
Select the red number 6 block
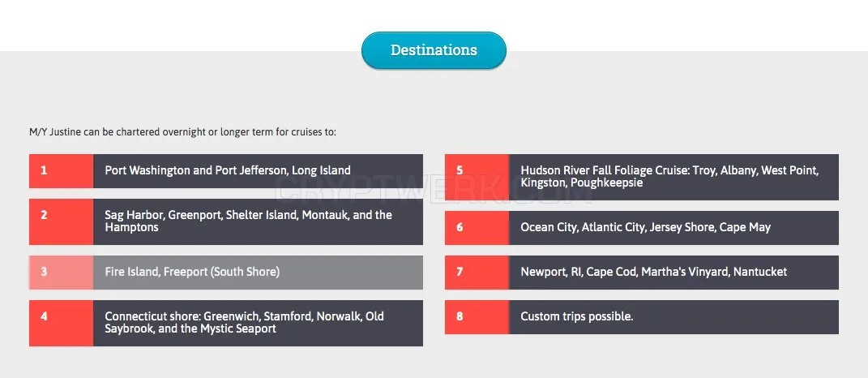(477, 227)
